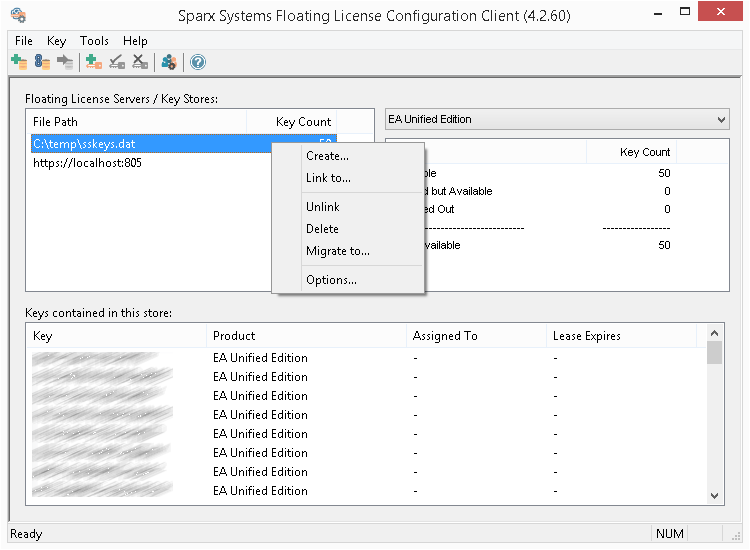The height and width of the screenshot is (550, 750).
Task: Click the blue help question mark icon
Action: (198, 62)
